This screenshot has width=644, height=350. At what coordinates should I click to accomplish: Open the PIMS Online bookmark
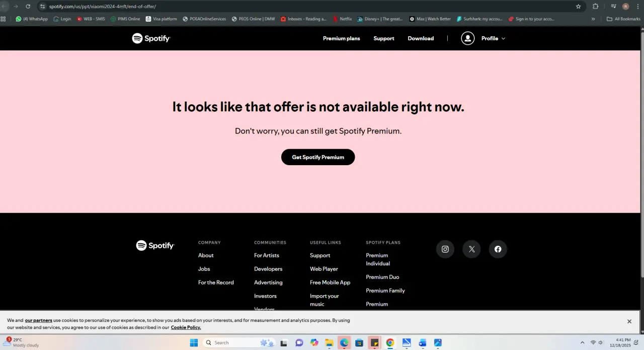[125, 19]
